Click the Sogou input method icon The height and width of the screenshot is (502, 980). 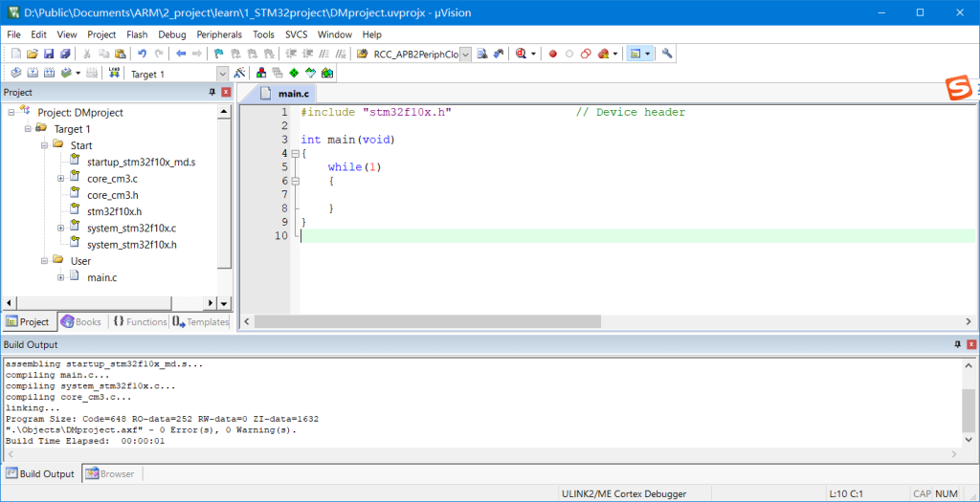(959, 88)
